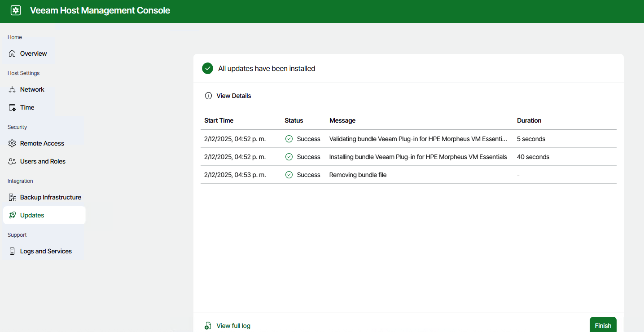Click the View full log document icon
Screen dimensions: 644x332
[x=208, y=326]
